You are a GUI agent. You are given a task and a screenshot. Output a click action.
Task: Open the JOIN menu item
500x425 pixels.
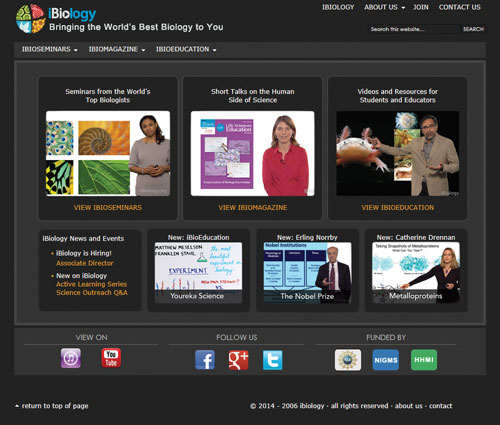(421, 7)
